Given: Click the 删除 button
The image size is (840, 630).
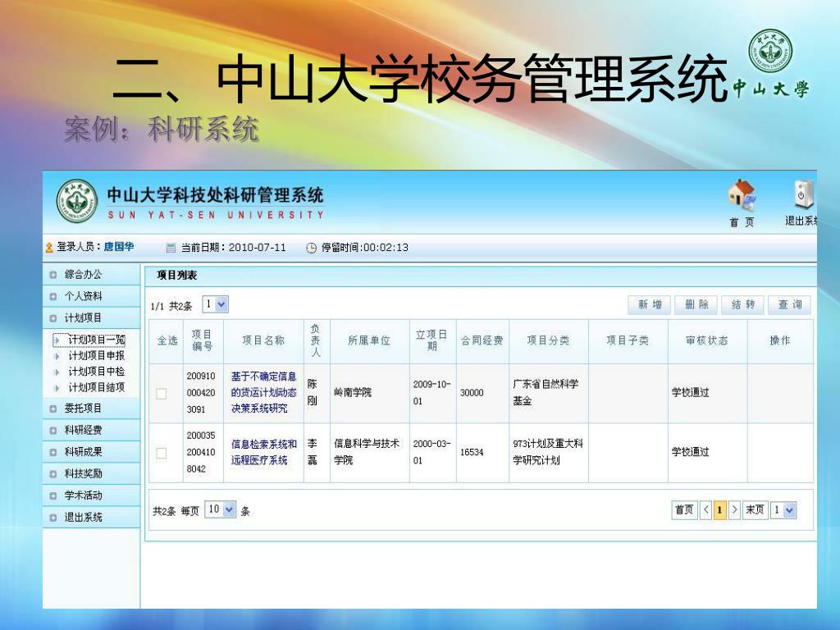Looking at the screenshot, I should point(696,305).
